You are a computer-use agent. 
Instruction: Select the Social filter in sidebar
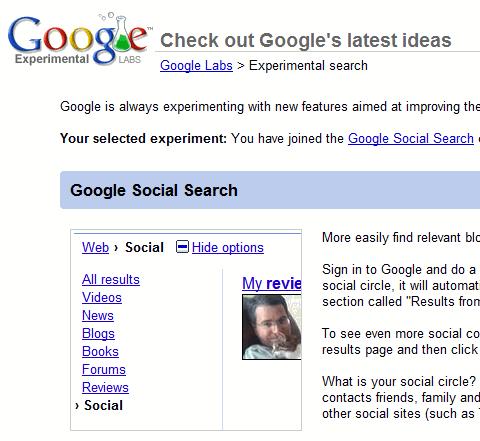[103, 405]
